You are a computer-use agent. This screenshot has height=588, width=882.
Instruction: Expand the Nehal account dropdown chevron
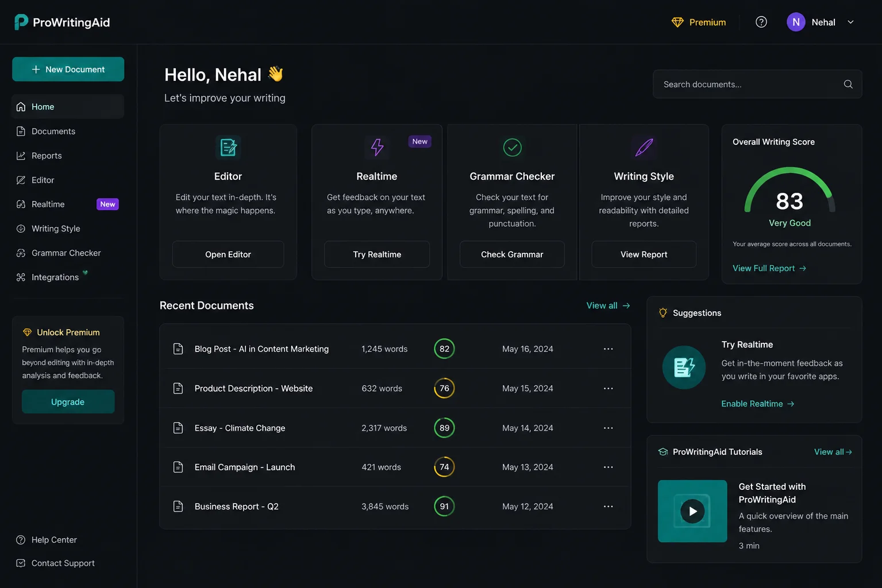[x=850, y=22]
